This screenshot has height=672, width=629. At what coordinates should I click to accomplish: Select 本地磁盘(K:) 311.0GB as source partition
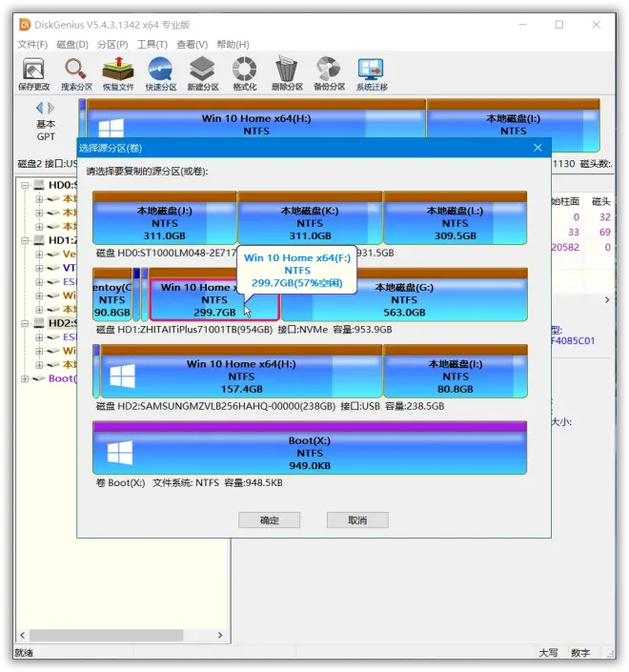pyautogui.click(x=310, y=217)
